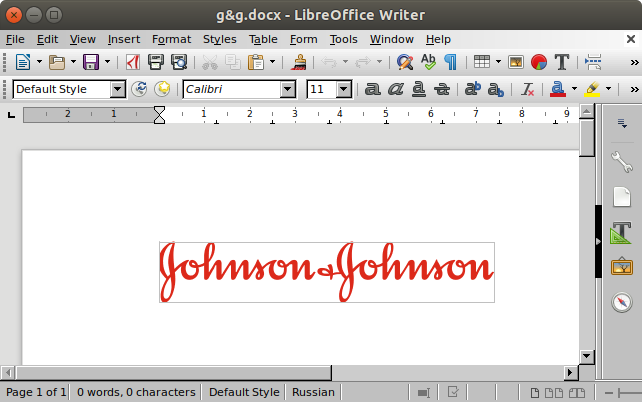Image resolution: width=642 pixels, height=402 pixels.
Task: Expand the font size dropdown
Action: tap(344, 89)
